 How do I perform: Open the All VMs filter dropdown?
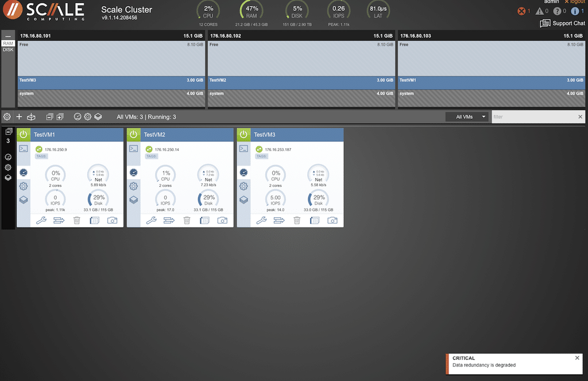(x=468, y=117)
